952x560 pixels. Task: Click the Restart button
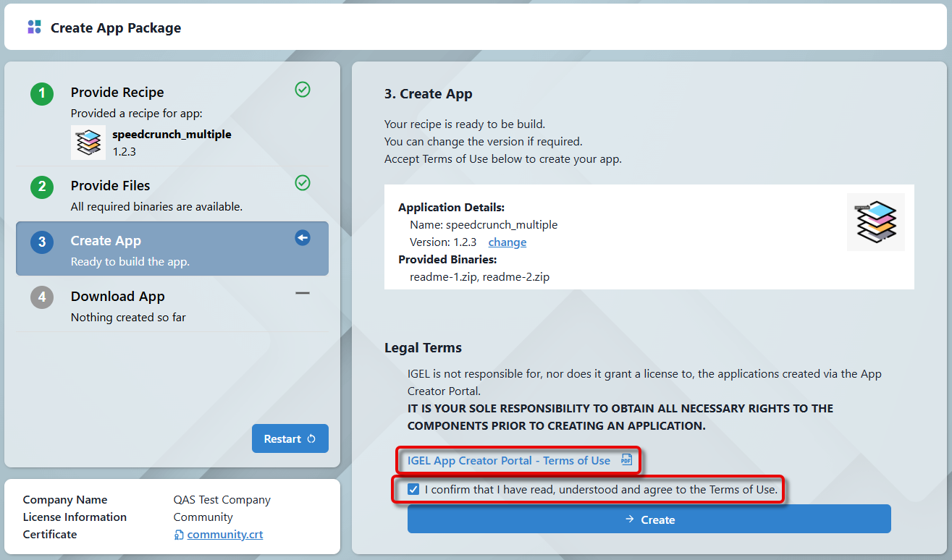click(290, 438)
